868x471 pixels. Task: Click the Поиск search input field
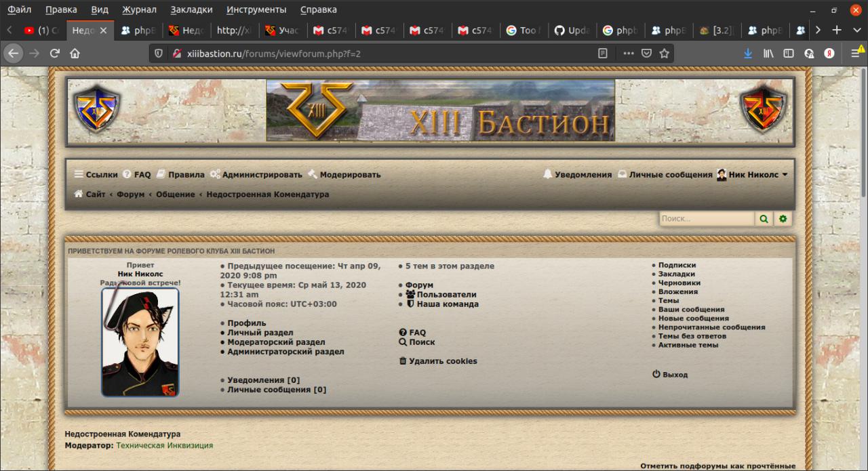pyautogui.click(x=706, y=219)
